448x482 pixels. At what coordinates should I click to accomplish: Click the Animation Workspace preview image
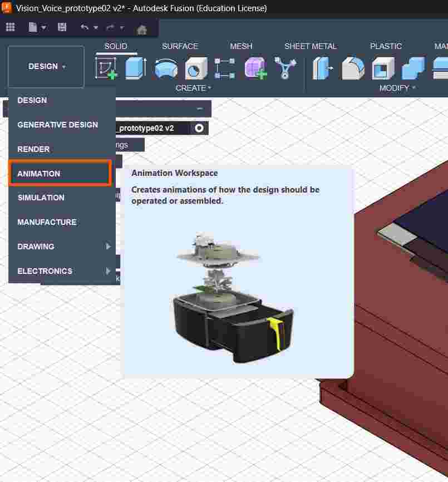point(234,298)
